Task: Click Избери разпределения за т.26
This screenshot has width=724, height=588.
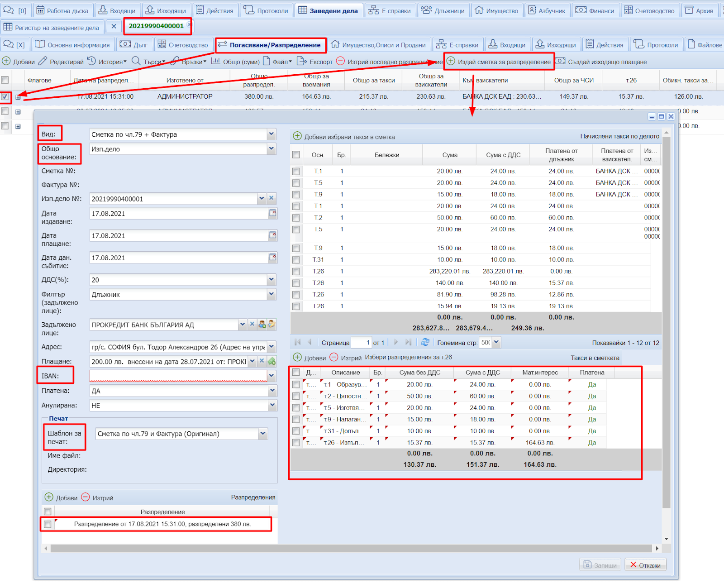Action: (x=409, y=357)
